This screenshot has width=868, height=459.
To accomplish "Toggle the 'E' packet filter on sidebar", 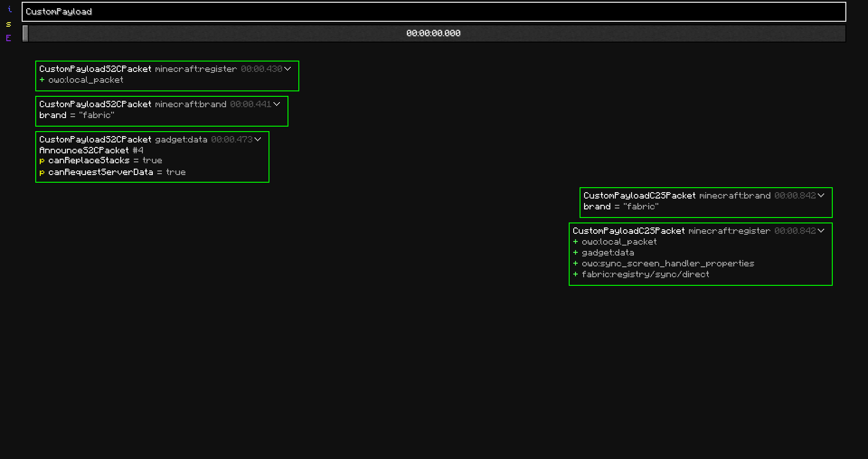I will pos(8,38).
